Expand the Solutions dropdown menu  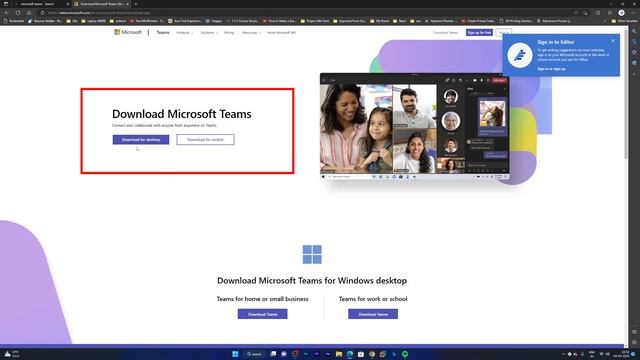(x=209, y=33)
